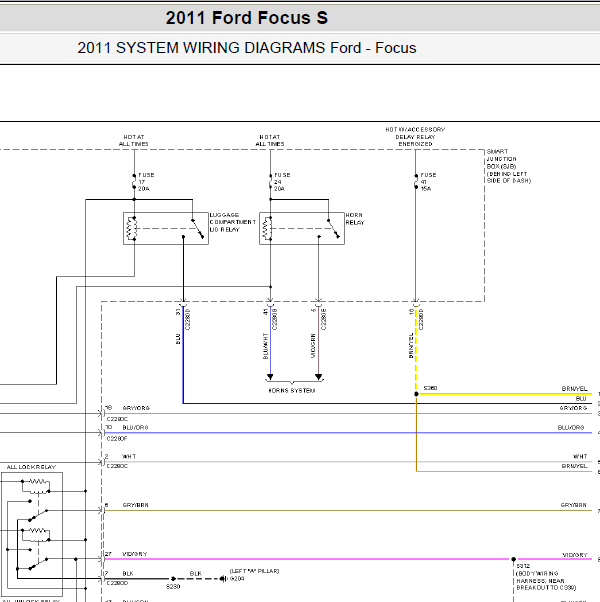Click the luggage lid relay switch contact

point(197,229)
